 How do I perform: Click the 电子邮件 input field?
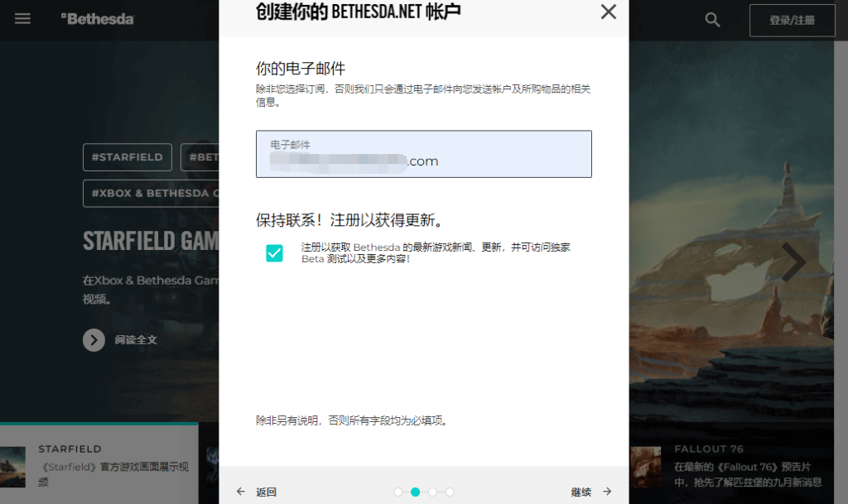(x=423, y=154)
